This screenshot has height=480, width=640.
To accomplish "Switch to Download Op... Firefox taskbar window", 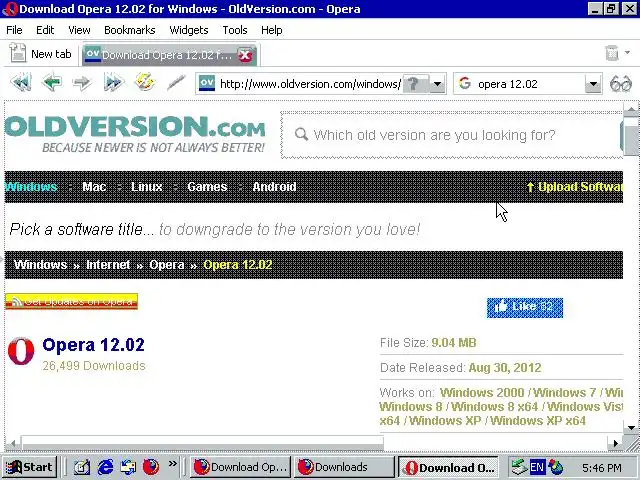I will click(x=240, y=467).
